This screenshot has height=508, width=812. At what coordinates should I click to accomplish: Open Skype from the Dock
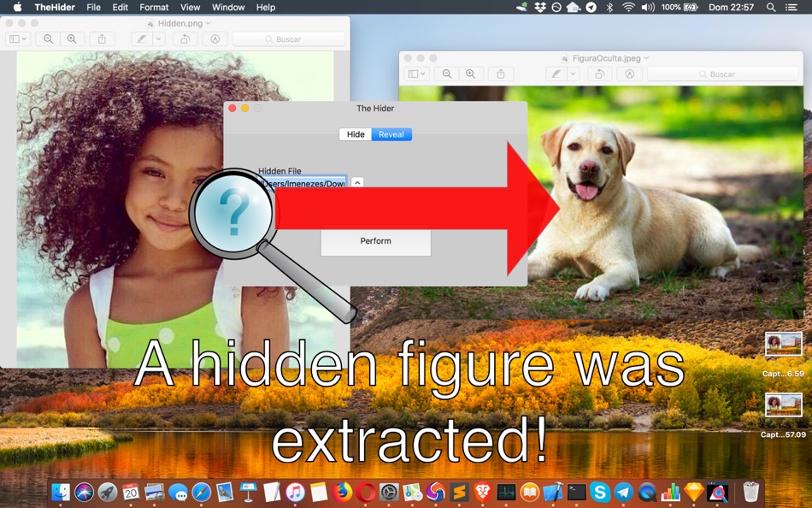pos(600,492)
